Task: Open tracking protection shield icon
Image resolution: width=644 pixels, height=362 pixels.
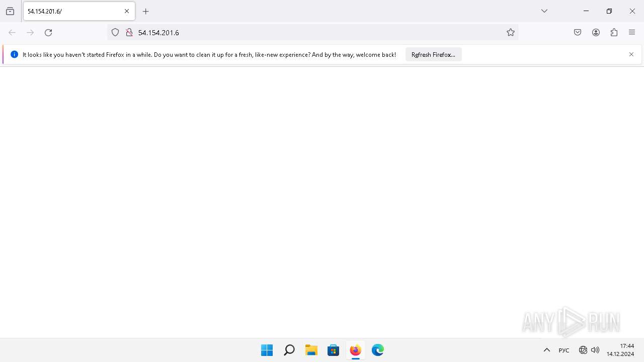Action: coord(115,32)
